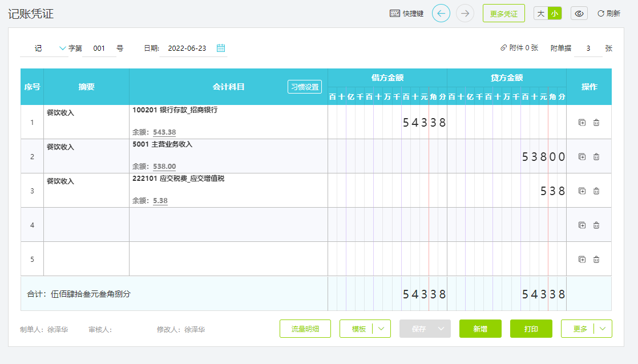Image resolution: width=638 pixels, height=364 pixels.
Task: Click the previous voucher arrow icon
Action: [x=441, y=13]
